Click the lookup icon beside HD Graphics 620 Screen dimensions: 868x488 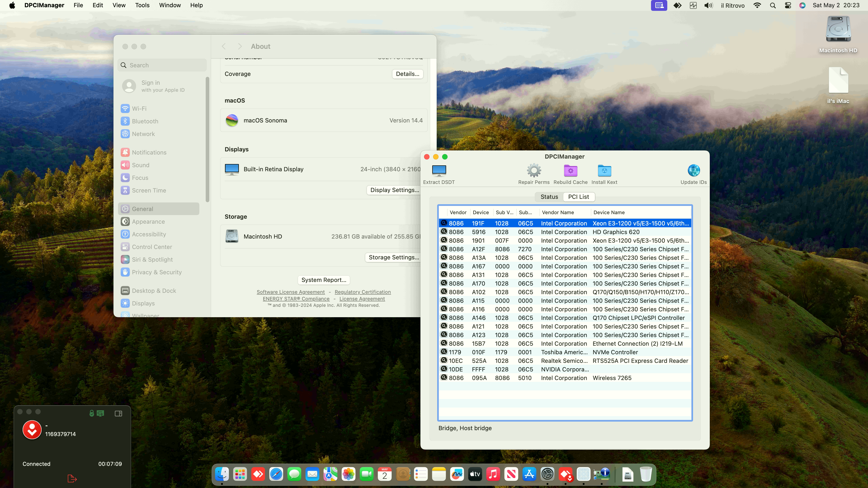coord(444,232)
